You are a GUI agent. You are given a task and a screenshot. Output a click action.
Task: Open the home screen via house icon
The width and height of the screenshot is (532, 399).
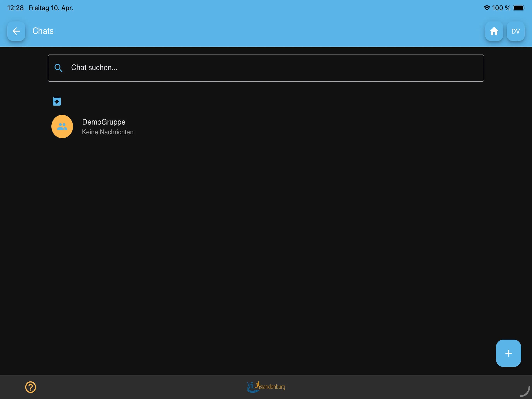[494, 31]
